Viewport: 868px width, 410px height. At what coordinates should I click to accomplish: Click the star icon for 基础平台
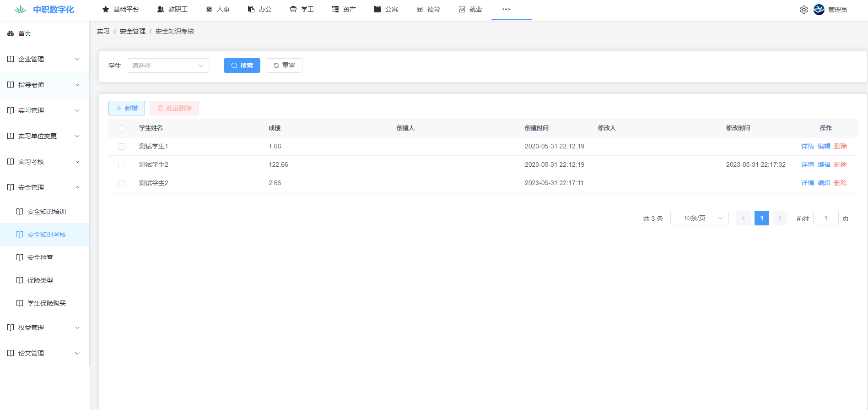[x=106, y=9]
